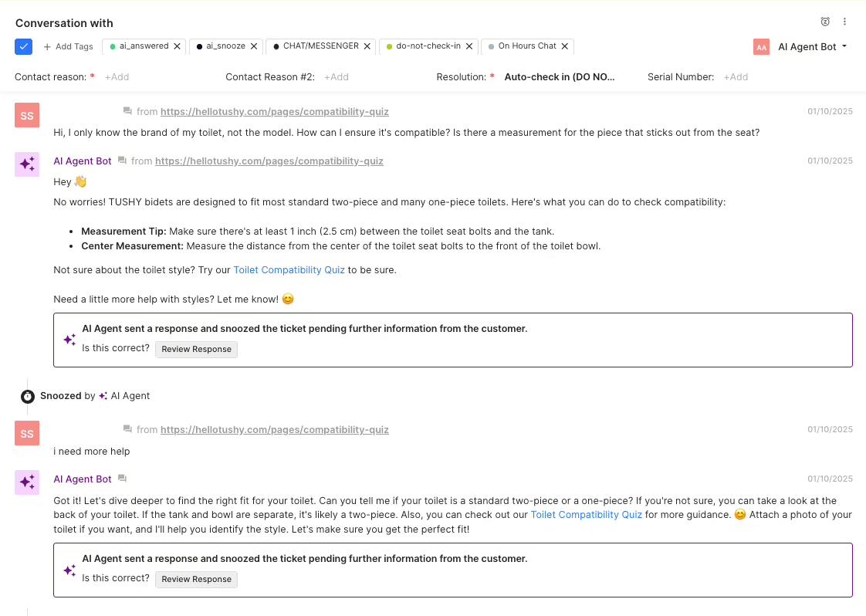Open the three-dot more options menu
This screenshot has width=866, height=616.
coord(844,22)
